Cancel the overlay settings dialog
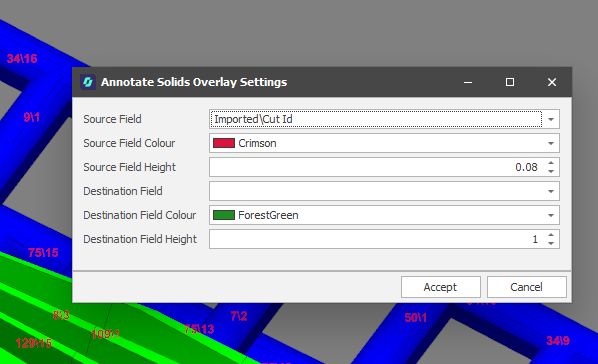The width and height of the screenshot is (598, 364). tap(526, 287)
